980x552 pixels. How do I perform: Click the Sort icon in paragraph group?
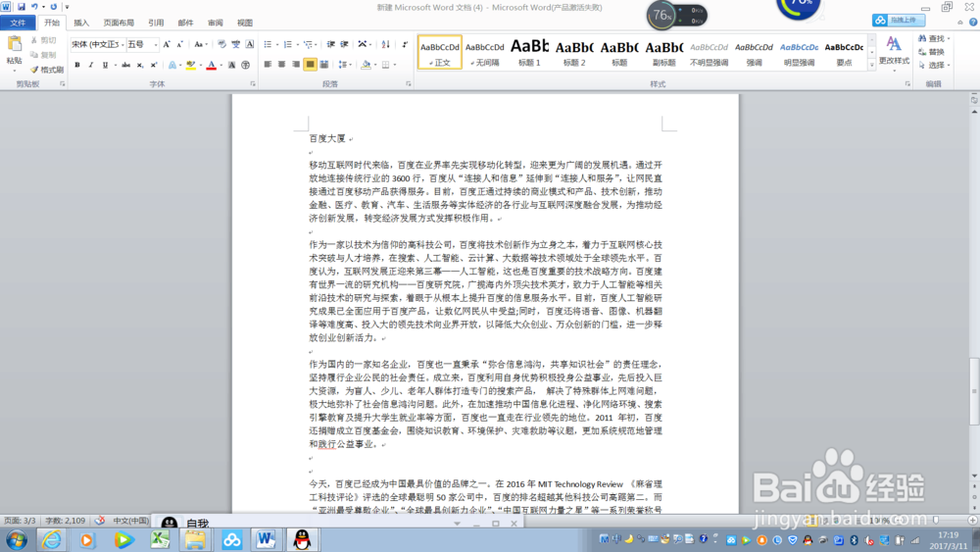(385, 44)
